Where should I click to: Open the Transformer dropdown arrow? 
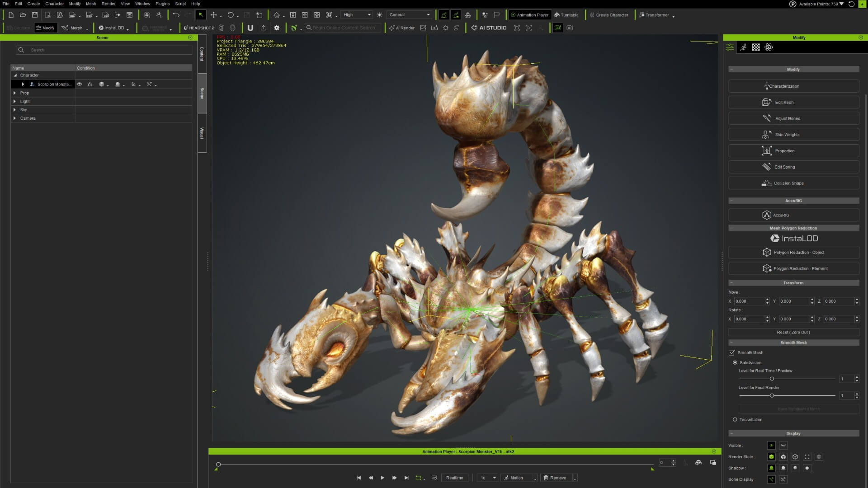[674, 16]
